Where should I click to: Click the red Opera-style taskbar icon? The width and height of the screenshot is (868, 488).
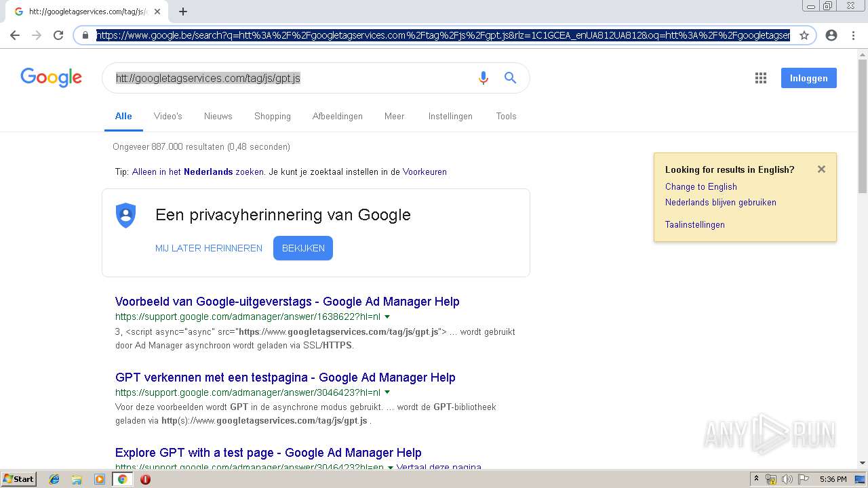[145, 479]
